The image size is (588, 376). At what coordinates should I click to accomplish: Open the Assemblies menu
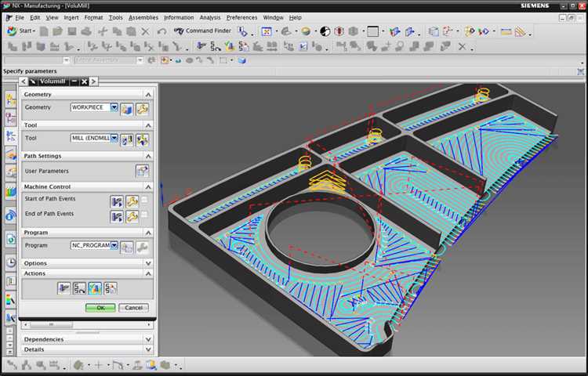[x=143, y=17]
